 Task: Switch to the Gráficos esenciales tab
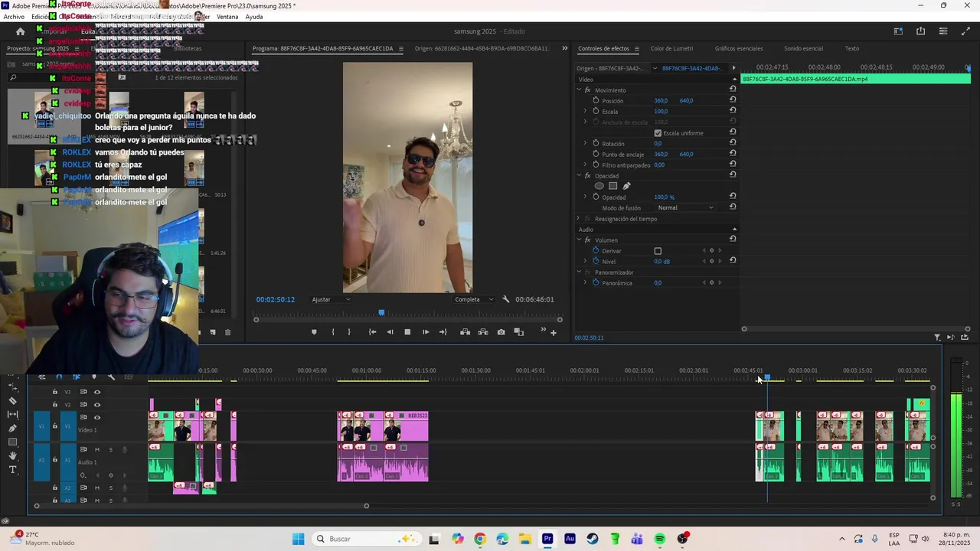coord(739,48)
